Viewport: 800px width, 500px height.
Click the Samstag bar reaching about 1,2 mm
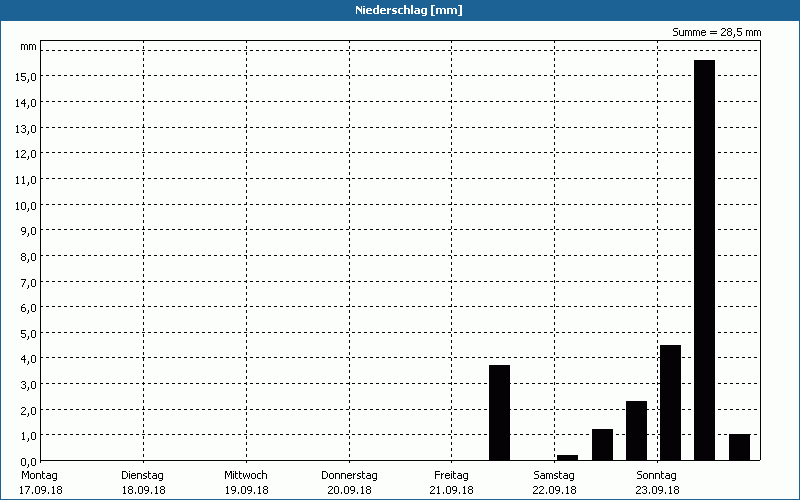(602, 445)
